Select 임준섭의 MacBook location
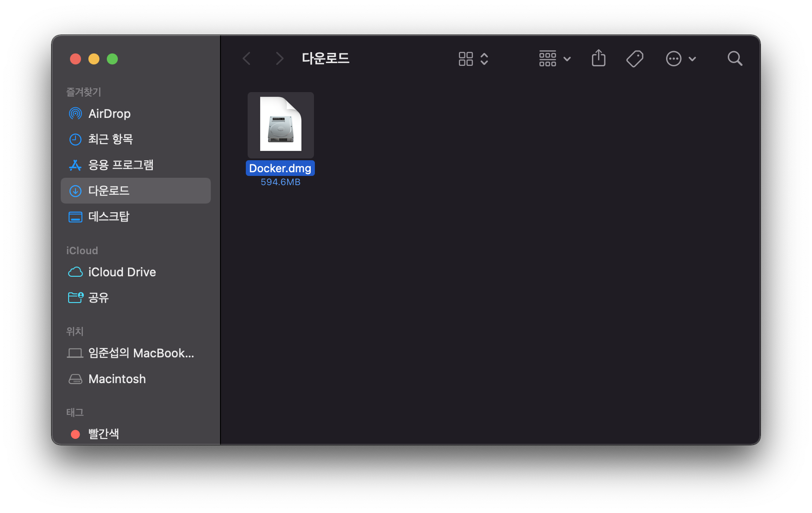Viewport: 812px width, 513px height. click(136, 353)
